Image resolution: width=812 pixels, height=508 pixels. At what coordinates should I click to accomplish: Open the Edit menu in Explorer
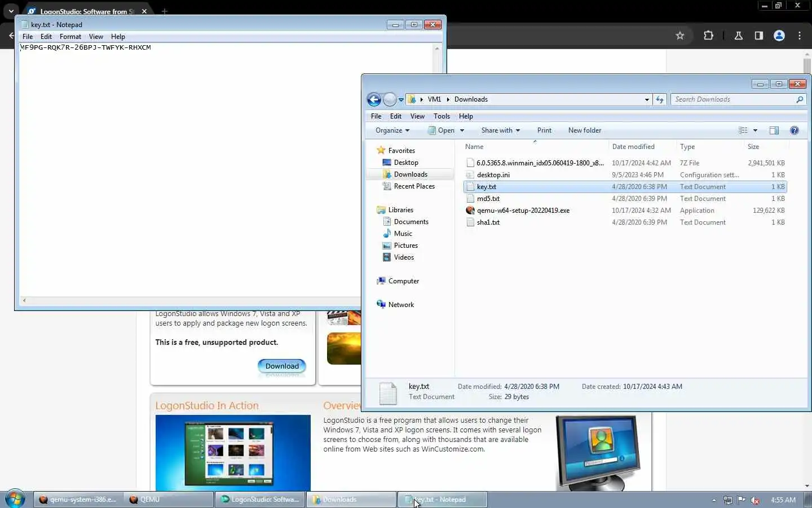(x=396, y=116)
